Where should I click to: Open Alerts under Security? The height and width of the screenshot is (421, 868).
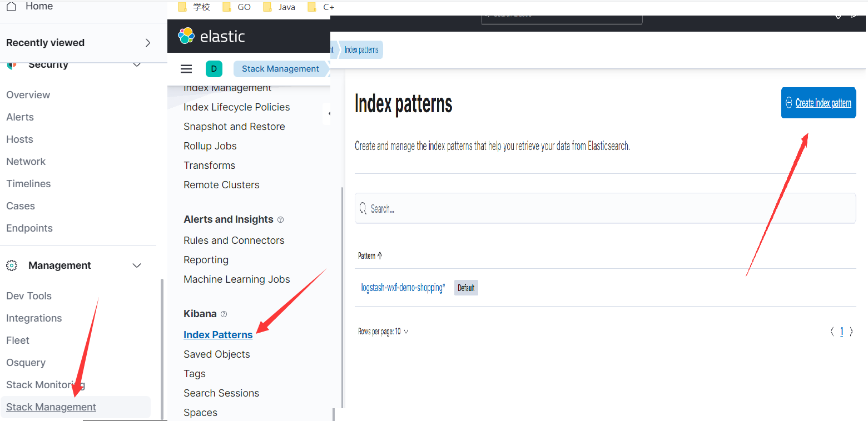click(x=20, y=117)
